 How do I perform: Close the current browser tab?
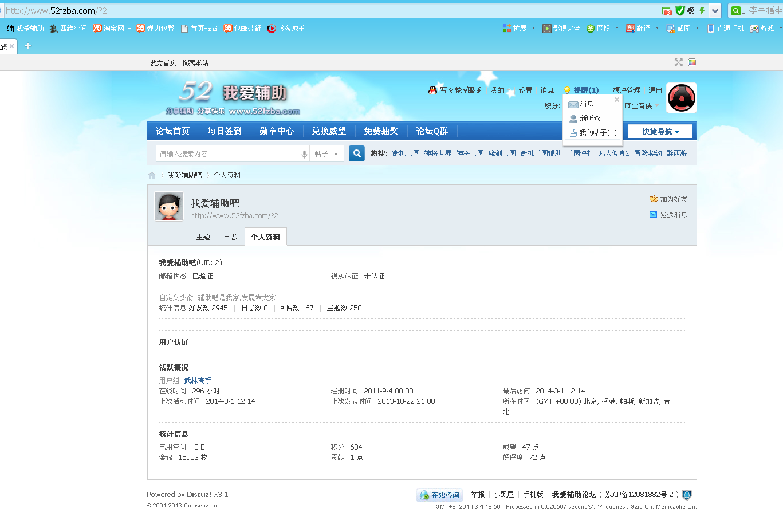tap(11, 46)
